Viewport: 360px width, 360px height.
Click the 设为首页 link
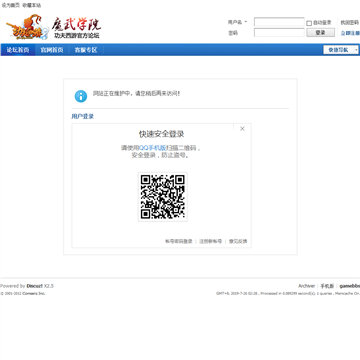tap(11, 5)
